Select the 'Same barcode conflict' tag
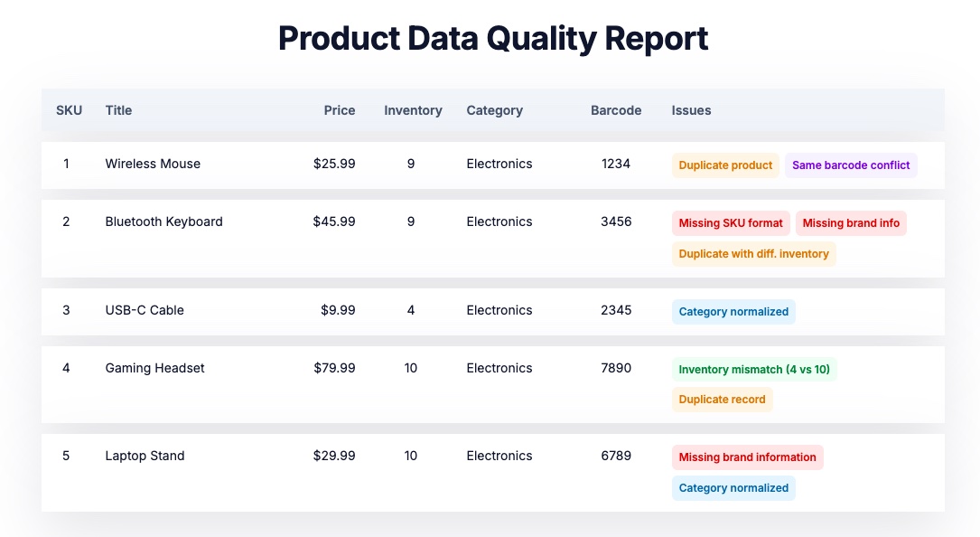 (851, 165)
